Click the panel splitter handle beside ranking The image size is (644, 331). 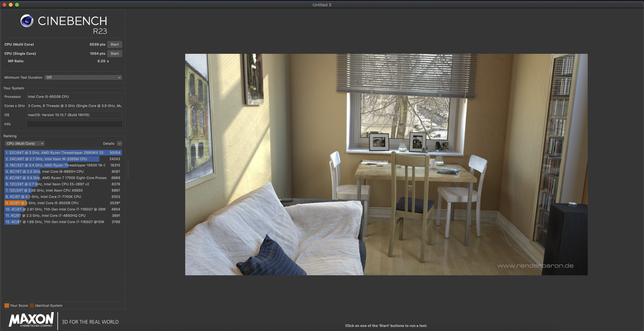click(128, 169)
